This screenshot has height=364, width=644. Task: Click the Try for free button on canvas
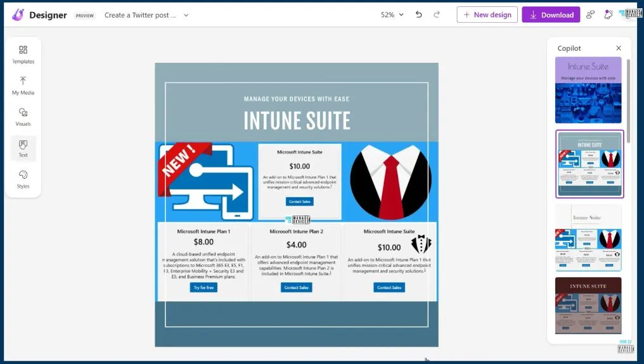point(203,287)
